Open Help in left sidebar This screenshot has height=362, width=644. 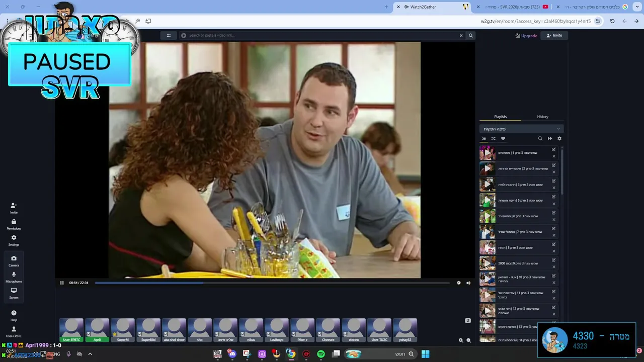(14, 316)
